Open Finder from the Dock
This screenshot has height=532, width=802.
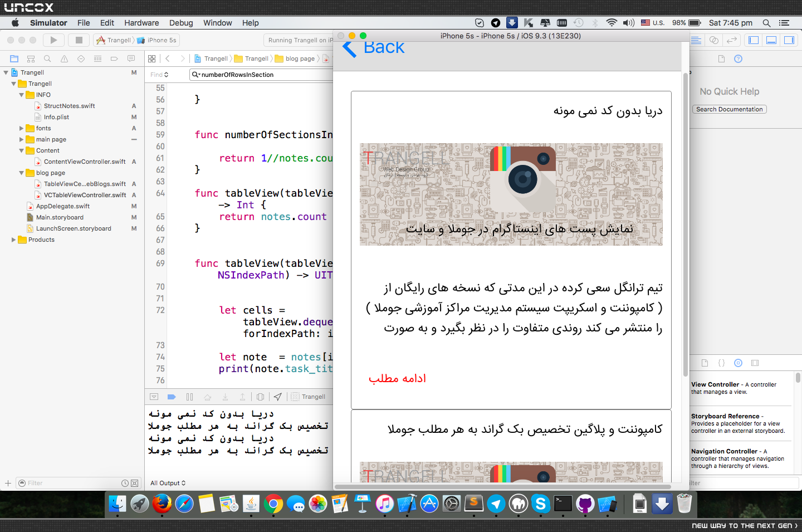118,504
